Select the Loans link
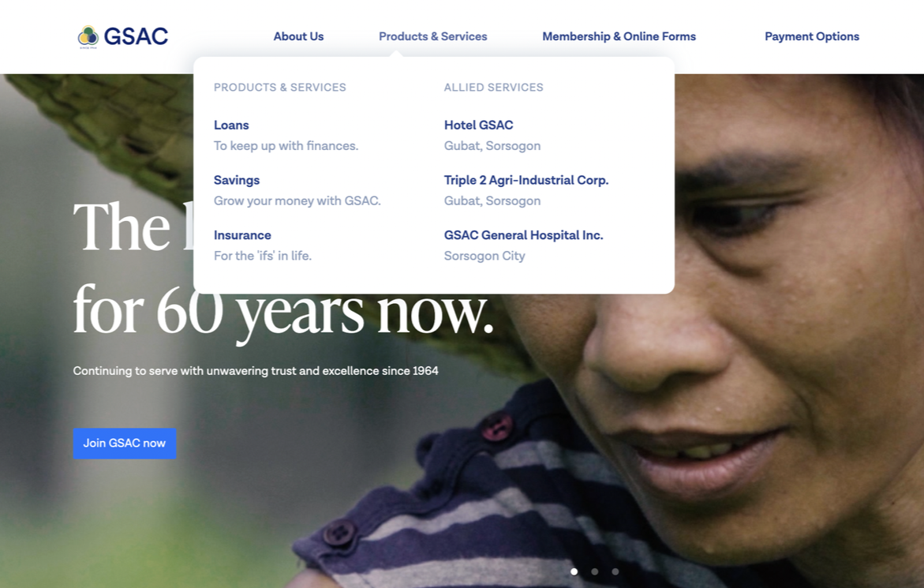 tap(231, 125)
